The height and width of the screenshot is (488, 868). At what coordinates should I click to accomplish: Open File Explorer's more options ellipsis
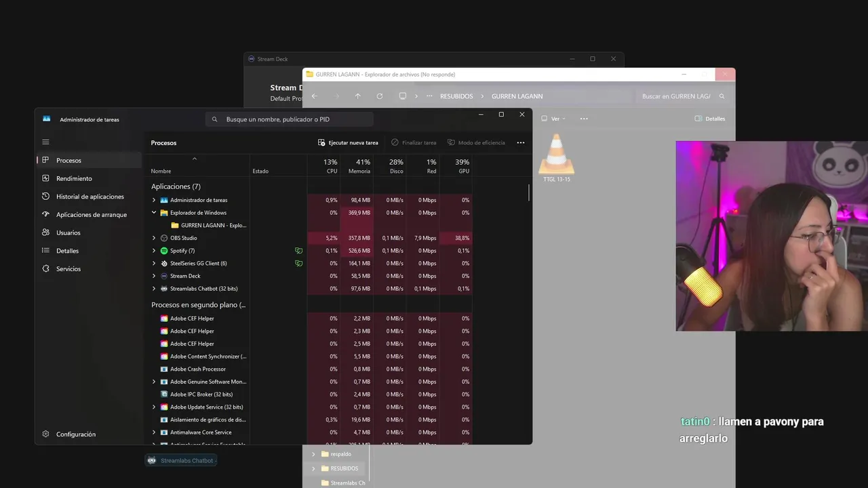pyautogui.click(x=584, y=119)
